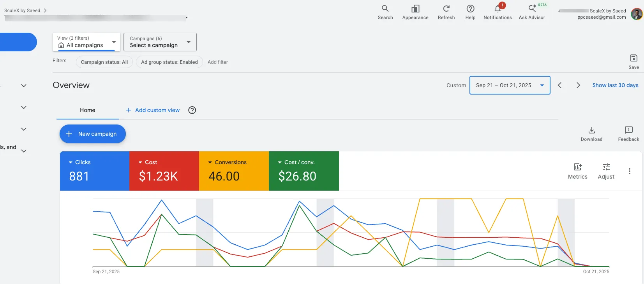Click the ppcsaeed@gmail.com account text

click(x=602, y=17)
